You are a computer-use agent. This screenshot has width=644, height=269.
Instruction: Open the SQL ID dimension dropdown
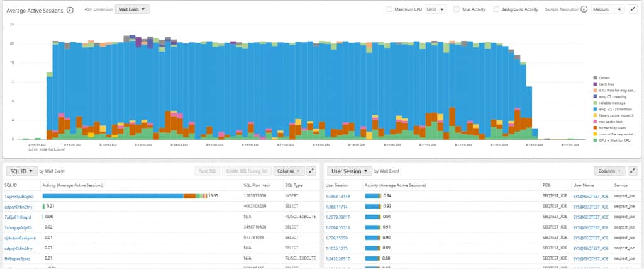tap(21, 171)
